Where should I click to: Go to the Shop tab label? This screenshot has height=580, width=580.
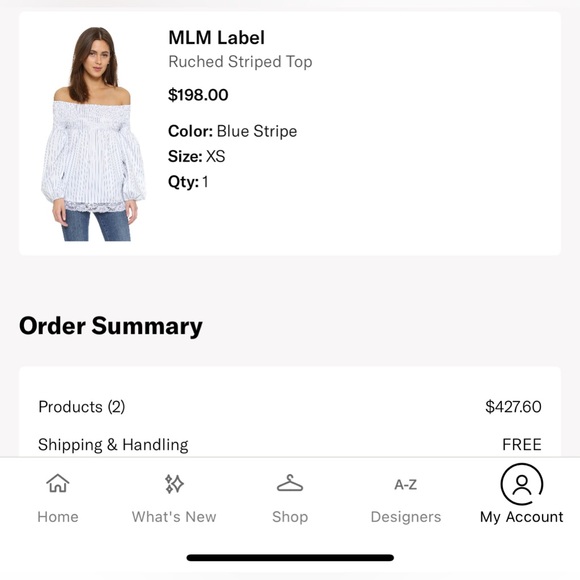[x=290, y=517]
